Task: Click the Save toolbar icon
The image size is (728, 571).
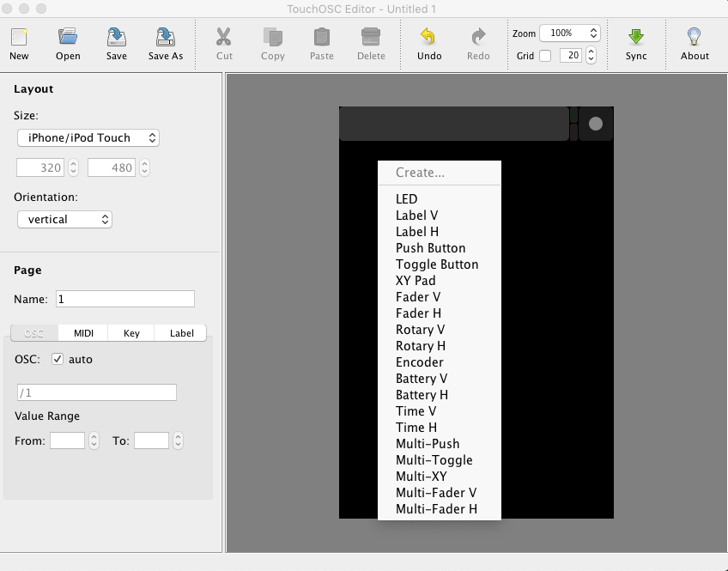Action: [x=116, y=37]
